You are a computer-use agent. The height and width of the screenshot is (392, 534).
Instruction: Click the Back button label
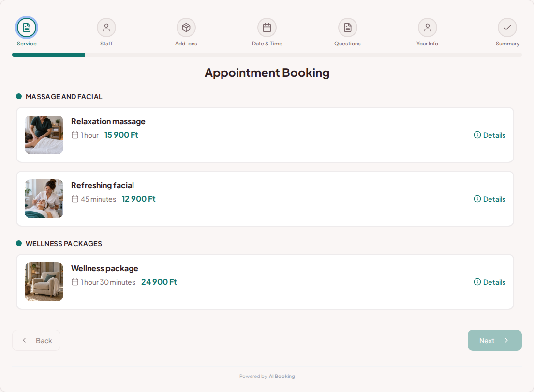44,341
